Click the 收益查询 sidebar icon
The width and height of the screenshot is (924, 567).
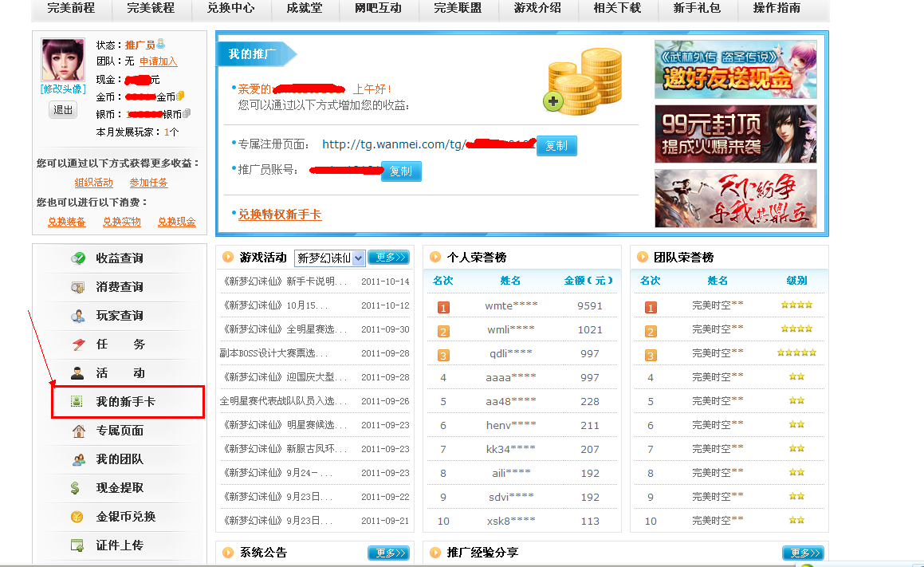point(78,258)
